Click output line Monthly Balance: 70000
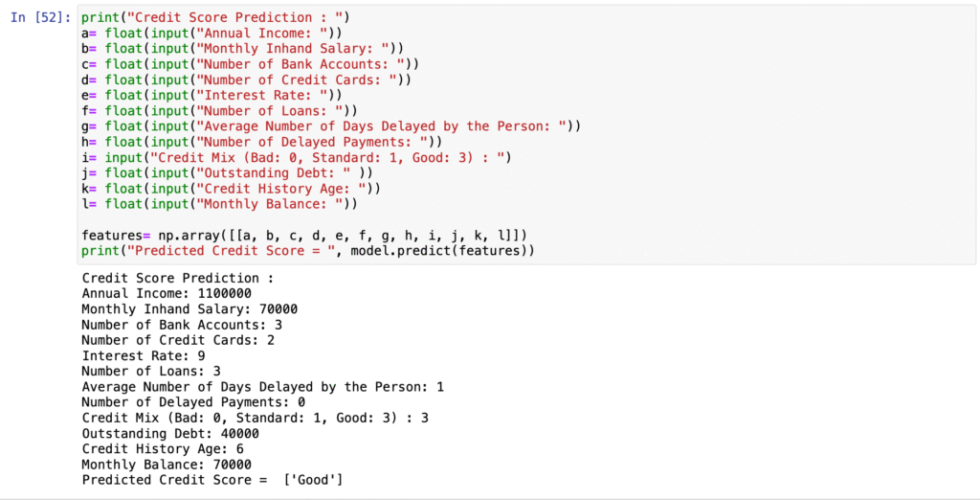The height and width of the screenshot is (500, 980). [x=167, y=465]
